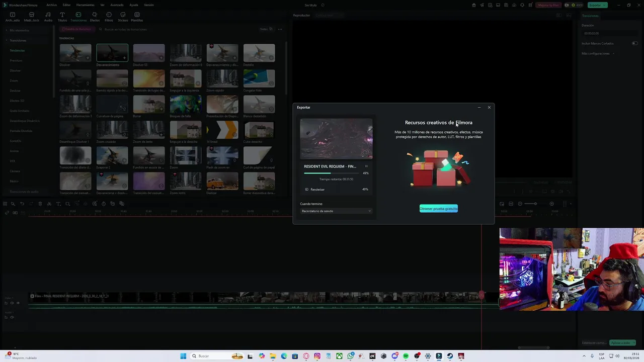Add the Disolver 03 transition
The image size is (644, 362).
point(161,58)
